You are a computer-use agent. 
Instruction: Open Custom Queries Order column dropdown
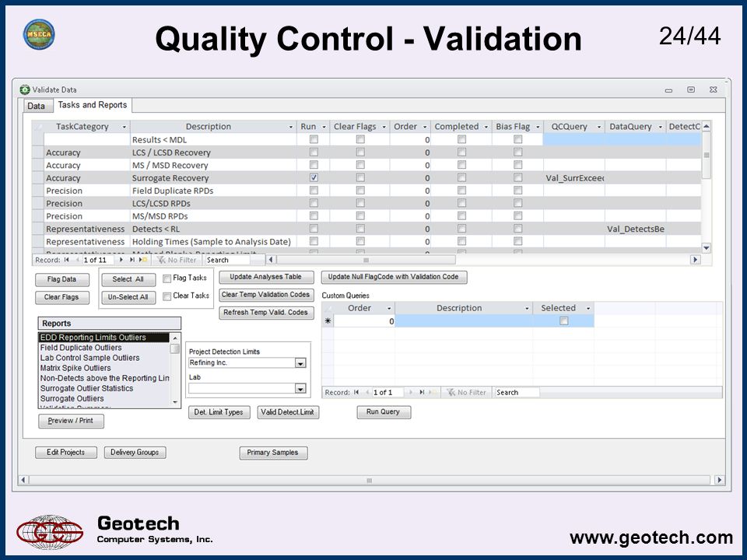pos(389,309)
